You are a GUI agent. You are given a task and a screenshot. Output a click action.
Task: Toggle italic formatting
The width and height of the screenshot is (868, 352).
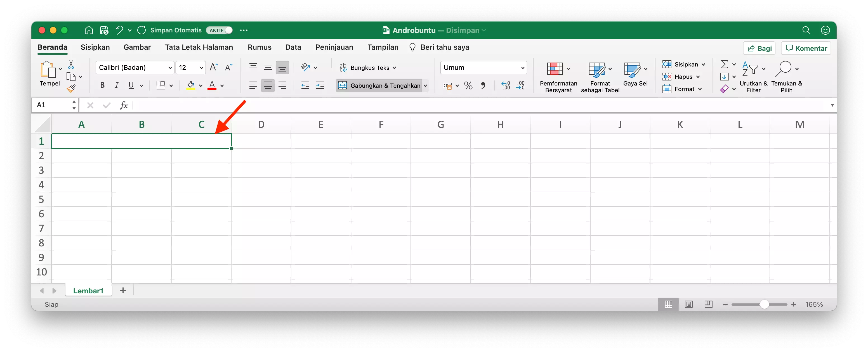click(x=117, y=85)
